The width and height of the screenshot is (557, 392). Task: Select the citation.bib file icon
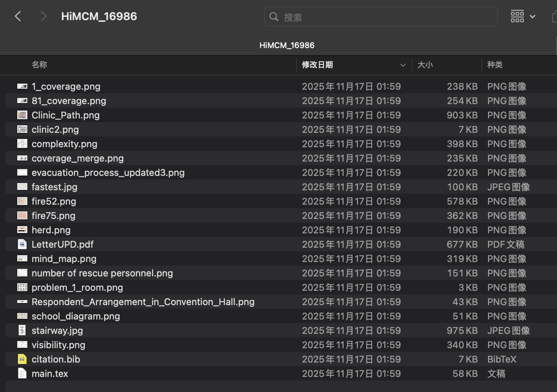click(x=22, y=359)
